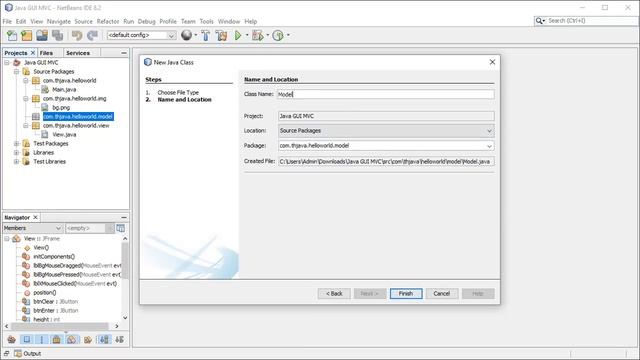
Task: Click the Navigator vertical scrollbar thumb
Action: (125, 261)
